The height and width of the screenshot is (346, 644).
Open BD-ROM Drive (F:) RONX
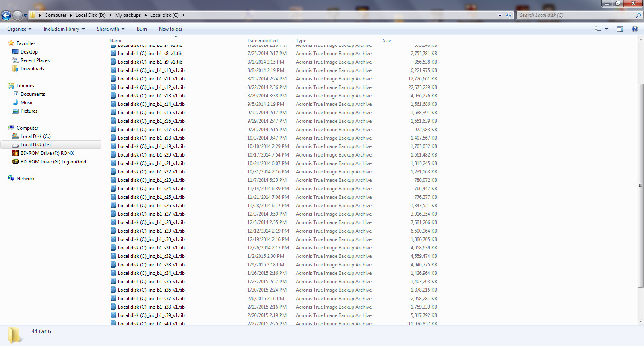coord(47,153)
